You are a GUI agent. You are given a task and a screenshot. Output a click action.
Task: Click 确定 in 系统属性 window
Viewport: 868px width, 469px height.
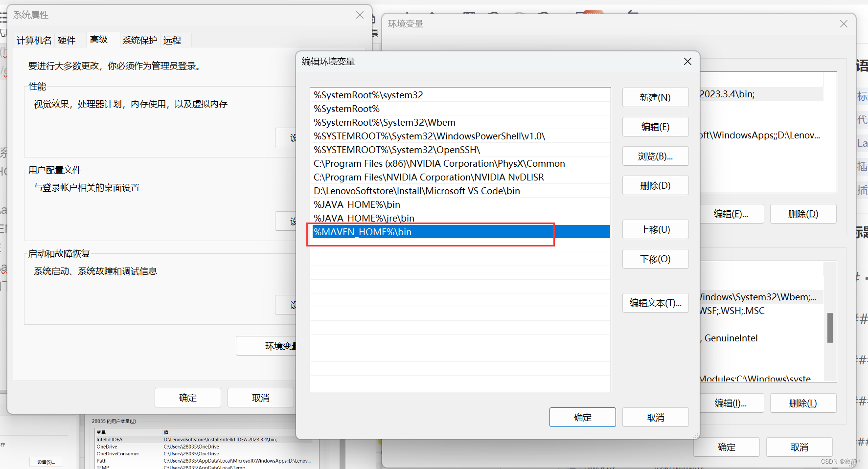tap(188, 398)
